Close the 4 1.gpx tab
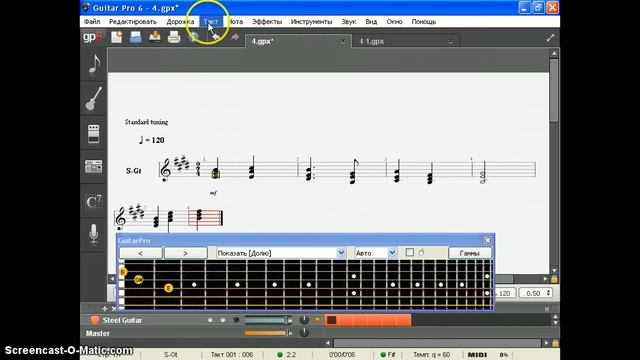This screenshot has height=360, width=640. [451, 42]
